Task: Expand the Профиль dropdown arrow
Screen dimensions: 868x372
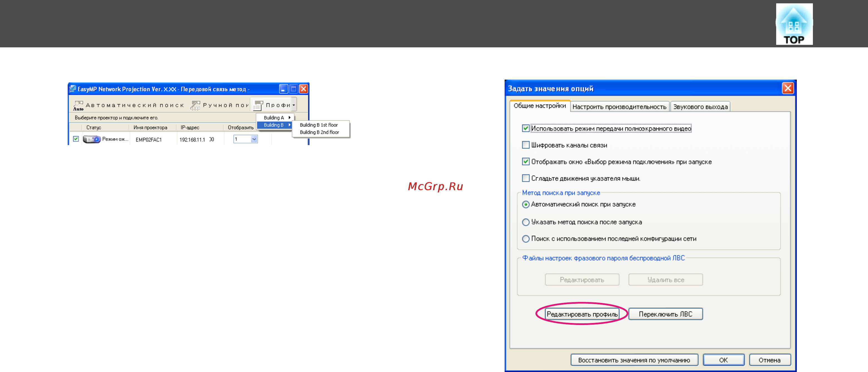Action: pos(294,105)
